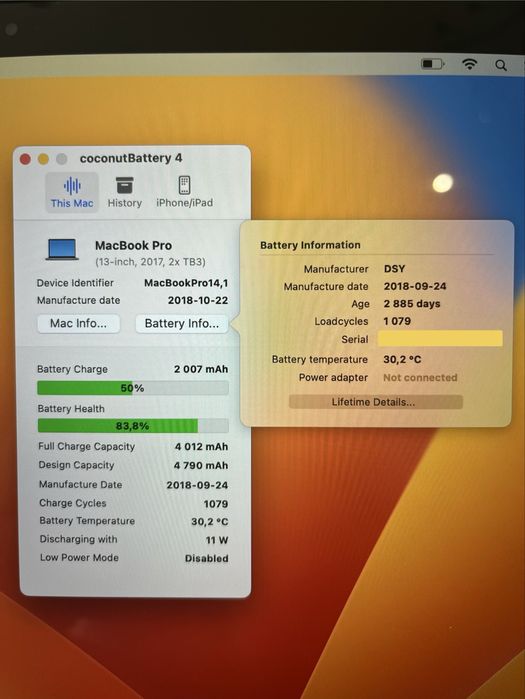Click the menu bar battery status icon
Screen dimensions: 525x699
433,64
